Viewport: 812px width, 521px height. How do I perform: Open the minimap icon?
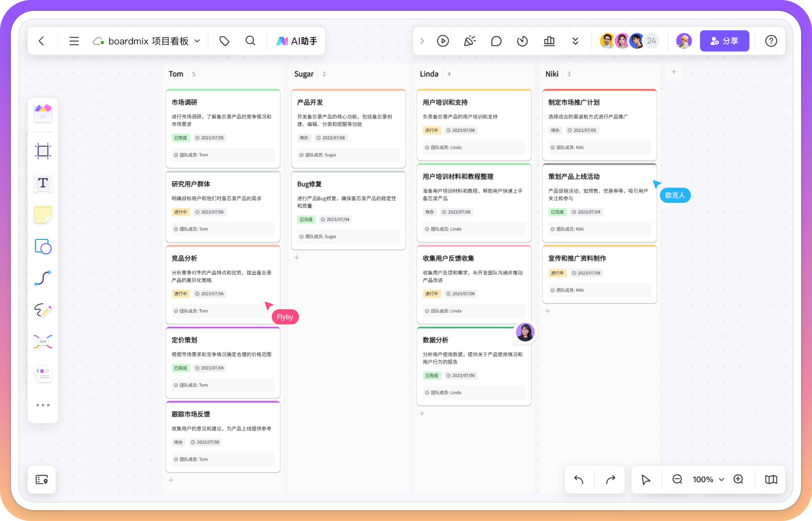tap(771, 480)
